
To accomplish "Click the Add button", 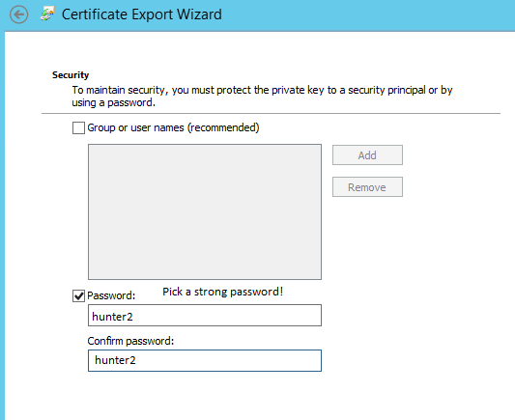I will pos(367,154).
